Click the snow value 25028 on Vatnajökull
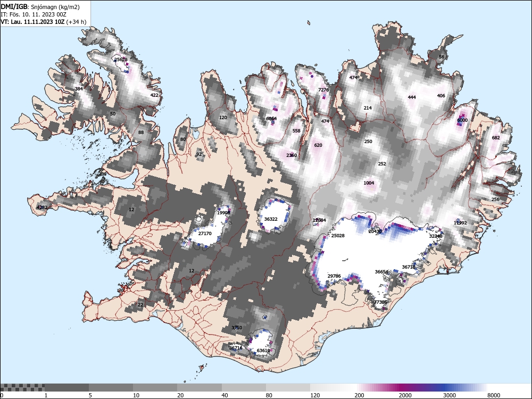 [338, 236]
